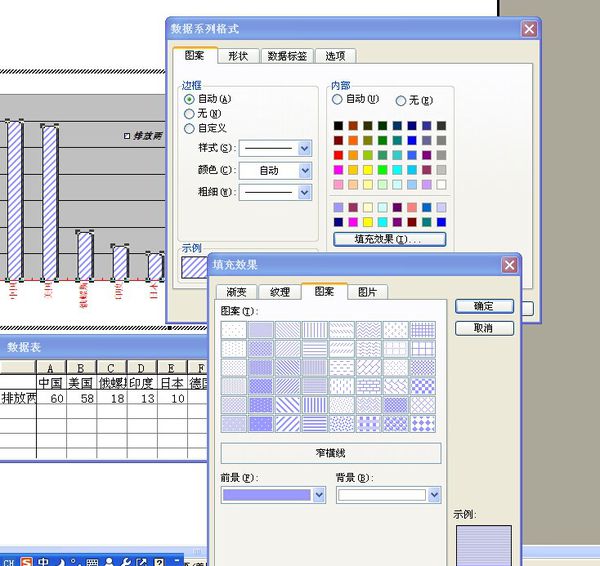
Task: Click the punctuation mode icon in IME bar
Action: click(x=75, y=562)
